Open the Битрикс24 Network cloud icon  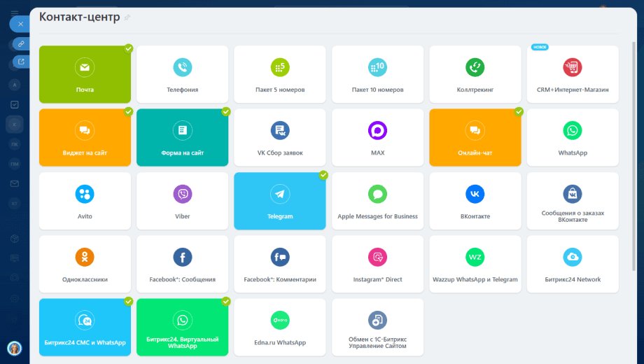[573, 257]
